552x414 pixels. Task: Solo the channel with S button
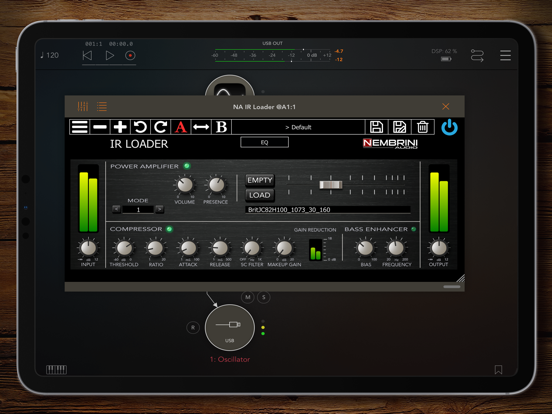point(264,297)
